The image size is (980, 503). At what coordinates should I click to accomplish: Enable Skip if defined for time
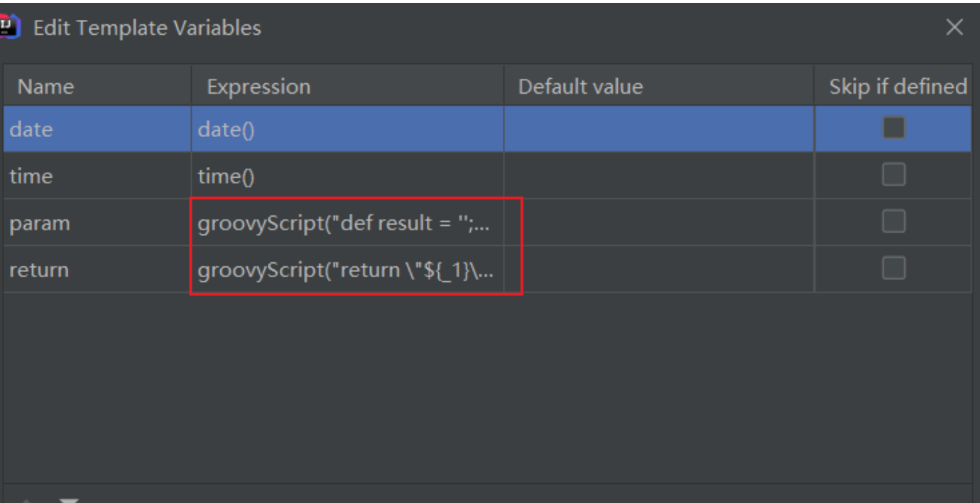click(893, 175)
